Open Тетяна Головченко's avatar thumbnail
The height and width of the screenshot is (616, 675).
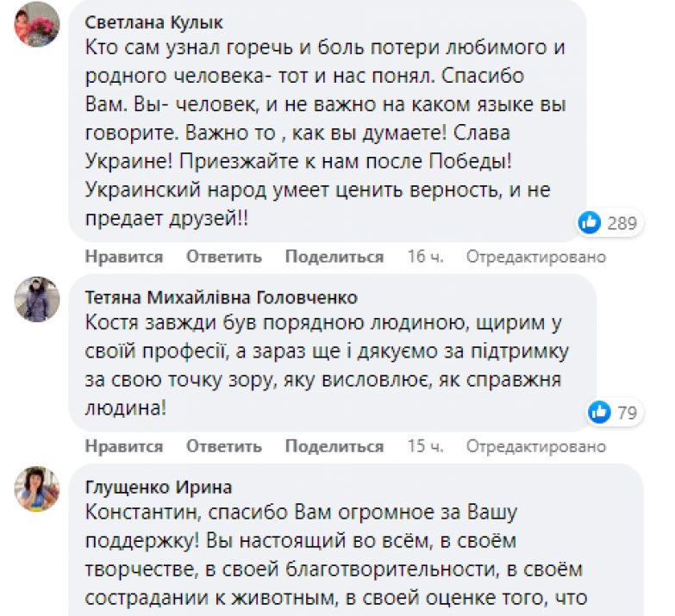tap(37, 299)
